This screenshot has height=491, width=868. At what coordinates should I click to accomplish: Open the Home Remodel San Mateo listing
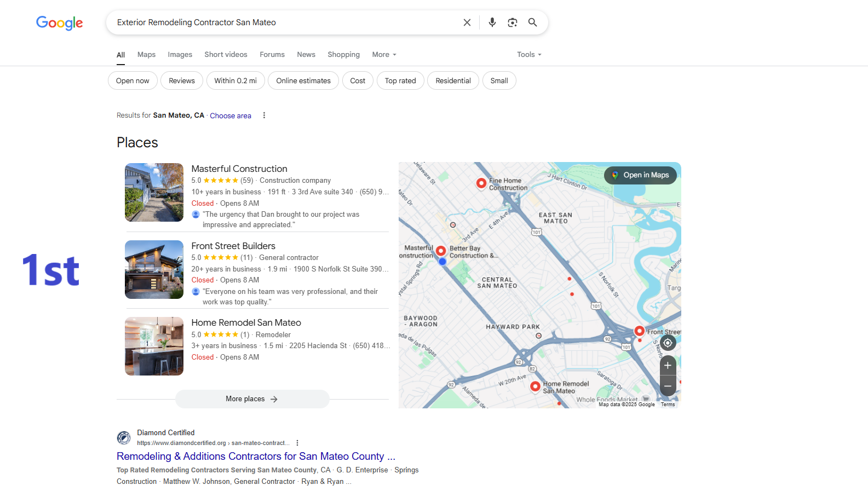point(246,322)
